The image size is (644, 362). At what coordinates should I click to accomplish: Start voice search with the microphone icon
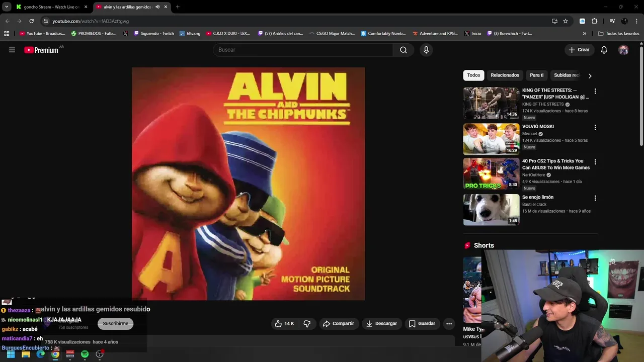pyautogui.click(x=426, y=50)
